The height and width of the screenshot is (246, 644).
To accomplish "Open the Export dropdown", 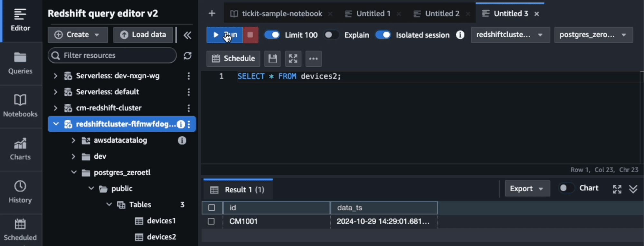I will [x=527, y=189].
